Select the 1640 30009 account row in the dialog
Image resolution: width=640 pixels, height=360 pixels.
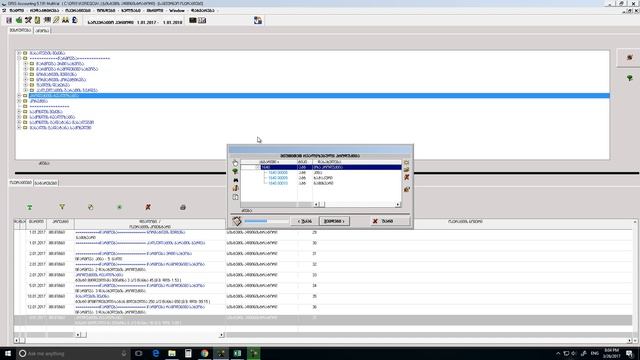(321, 178)
